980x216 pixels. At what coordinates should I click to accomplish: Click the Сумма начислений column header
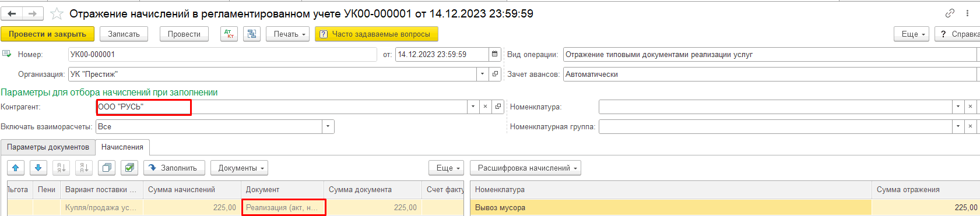[x=192, y=189]
